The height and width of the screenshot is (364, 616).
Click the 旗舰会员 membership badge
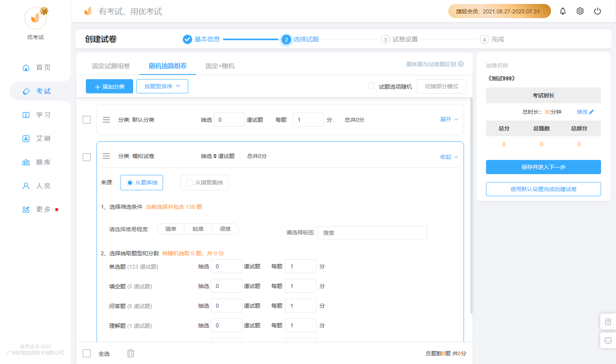tap(499, 11)
